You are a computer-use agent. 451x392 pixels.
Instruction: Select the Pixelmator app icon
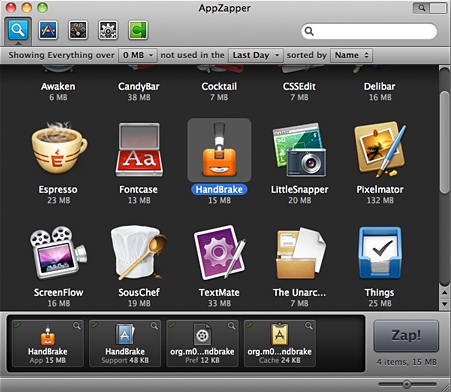(x=380, y=149)
